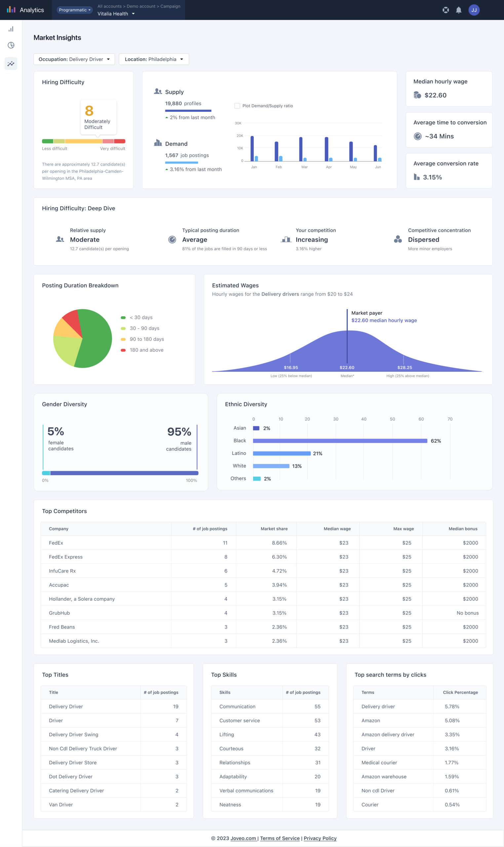Open the Occupation: Delivery Driver dropdown
Viewport: 504px width, 847px height.
74,59
